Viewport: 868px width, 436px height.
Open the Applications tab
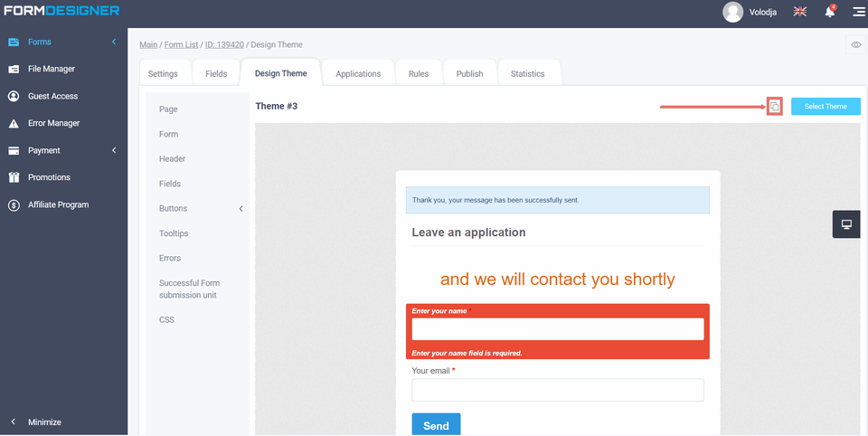[x=358, y=73]
